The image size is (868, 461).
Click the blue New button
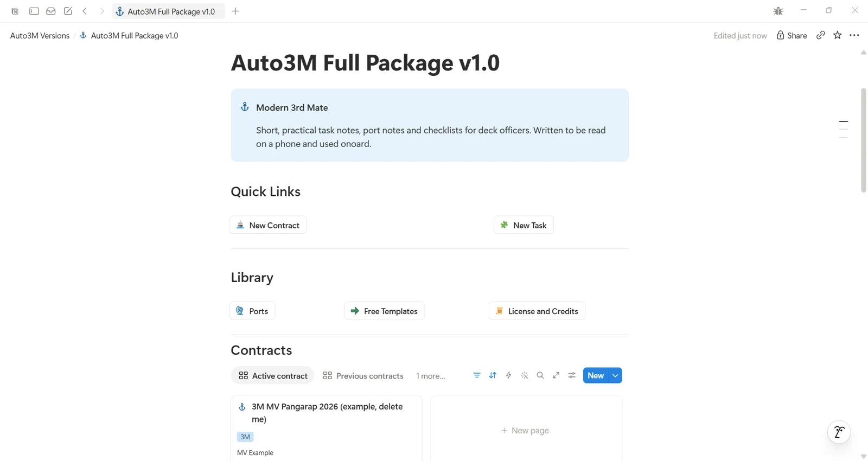click(x=596, y=375)
